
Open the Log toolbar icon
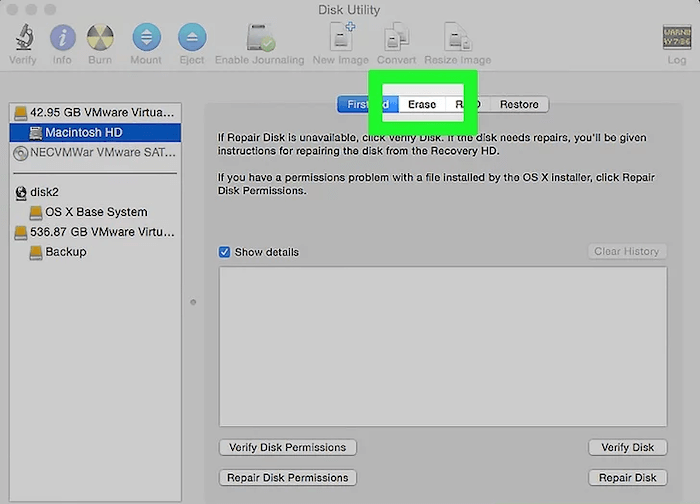click(677, 37)
